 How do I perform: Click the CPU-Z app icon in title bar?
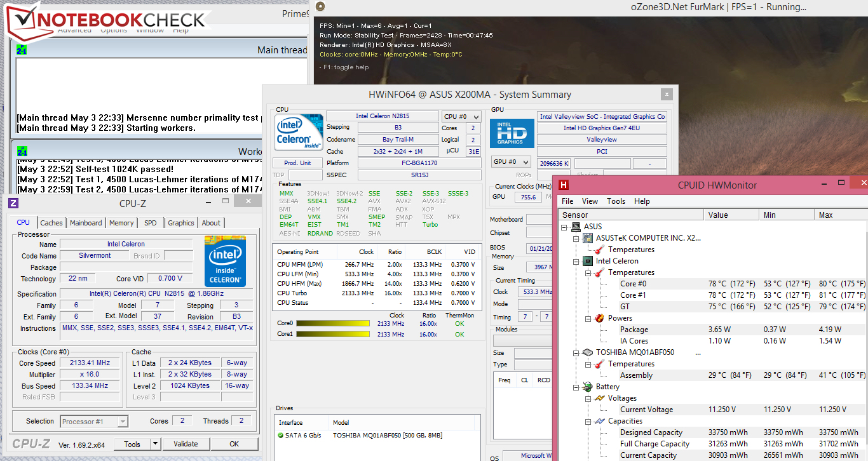pos(13,204)
